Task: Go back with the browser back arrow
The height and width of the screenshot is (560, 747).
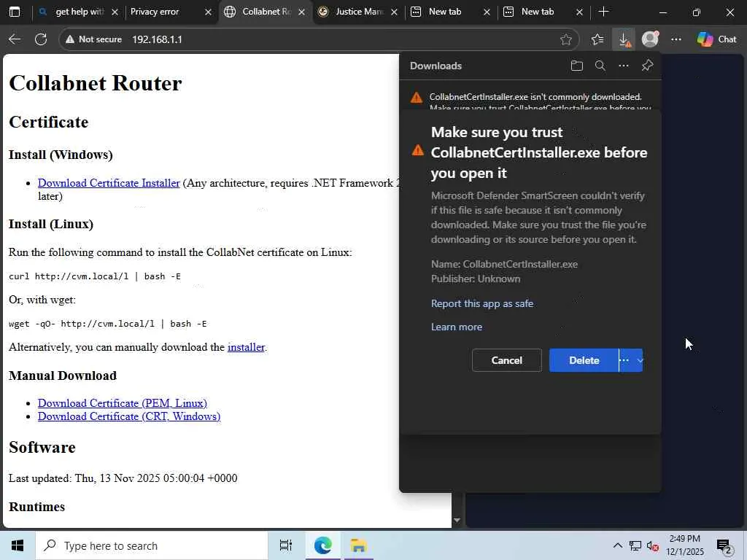Action: pyautogui.click(x=15, y=39)
